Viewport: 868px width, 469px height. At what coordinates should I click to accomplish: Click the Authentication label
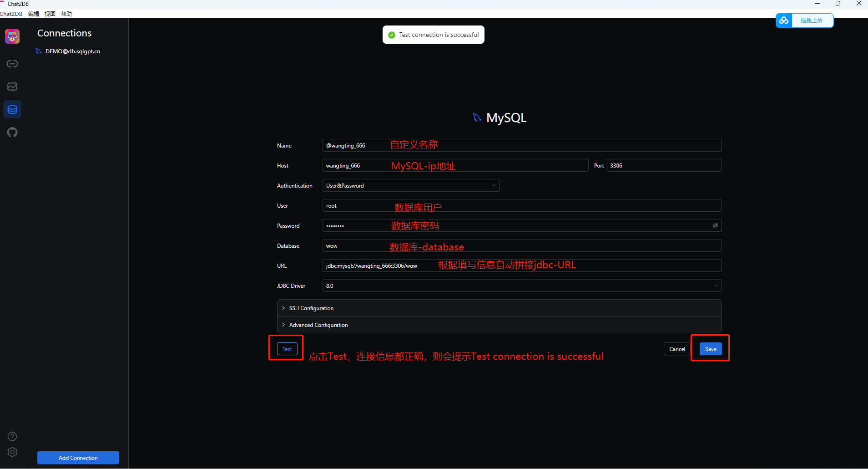[295, 186]
